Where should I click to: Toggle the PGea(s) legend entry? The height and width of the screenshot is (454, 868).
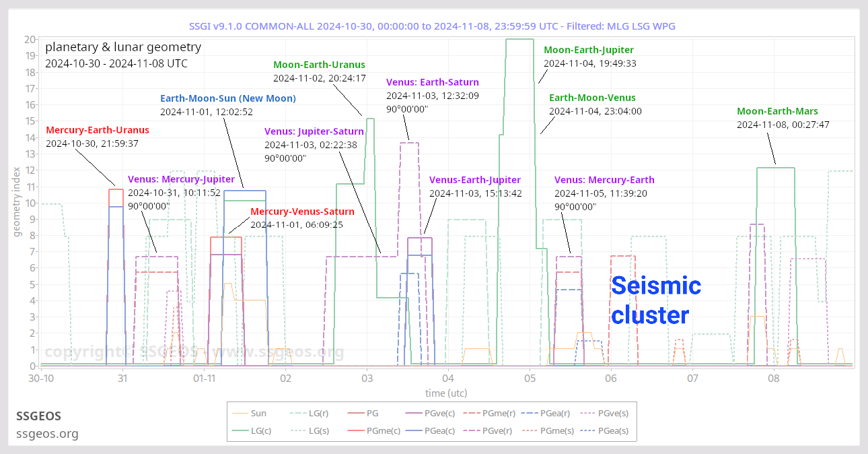(587, 430)
